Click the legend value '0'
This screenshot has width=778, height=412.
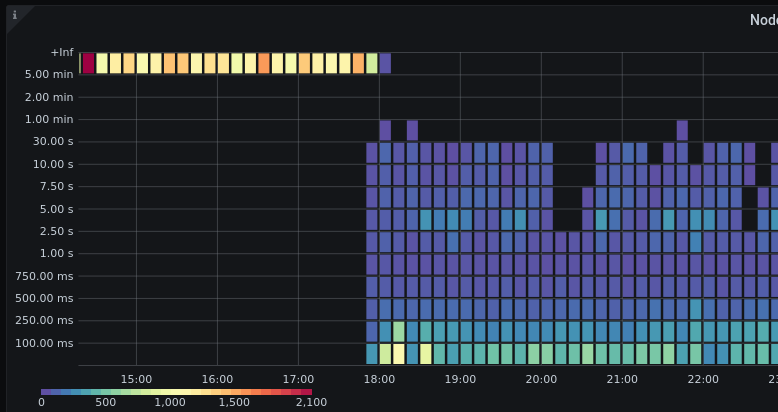point(41,402)
